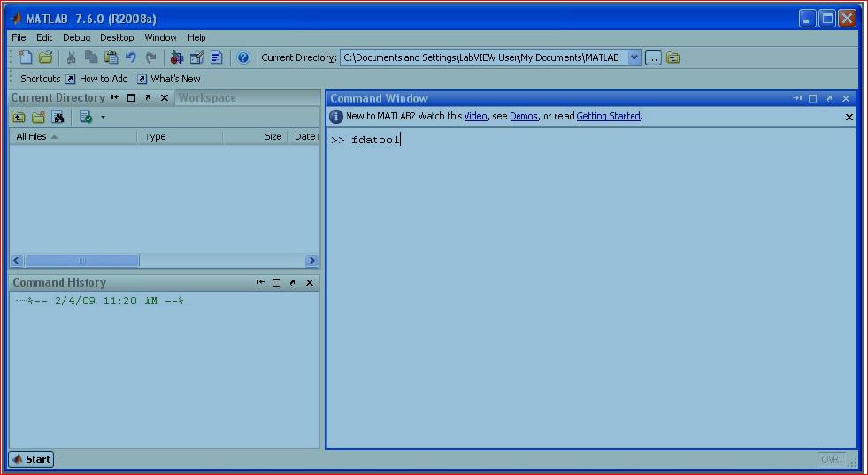
Task: Click the reports icon with green check
Action: tap(86, 117)
